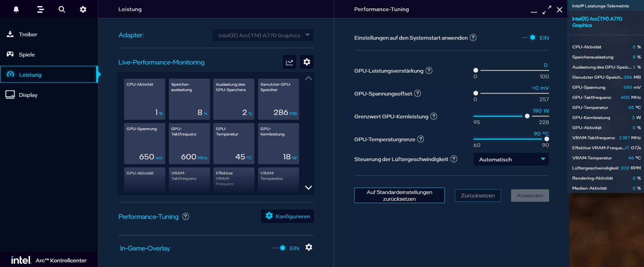Click the Live-Performance-Monitoring heading
The height and width of the screenshot is (267, 644).
point(161,62)
